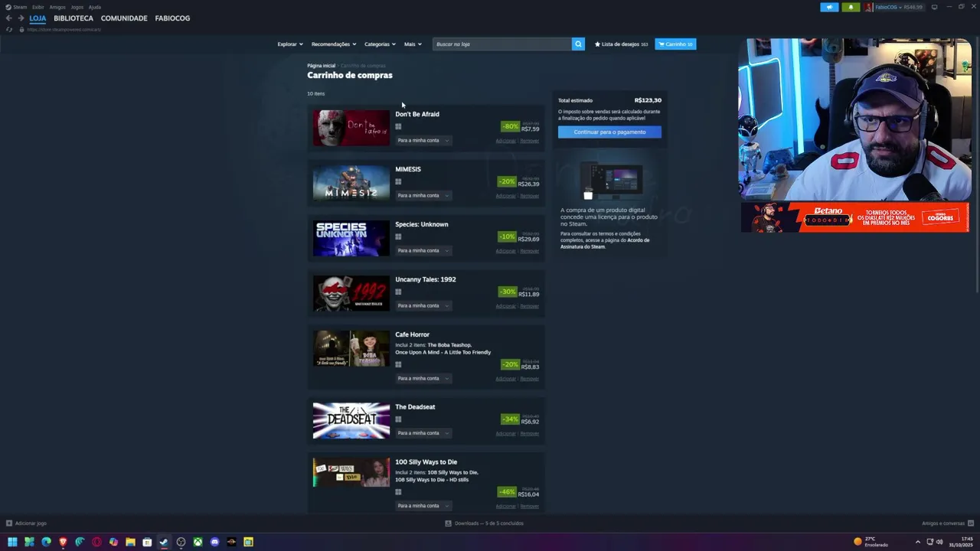This screenshot has height=551, width=980.
Task: Expand the Recomendações dropdown
Action: [334, 44]
